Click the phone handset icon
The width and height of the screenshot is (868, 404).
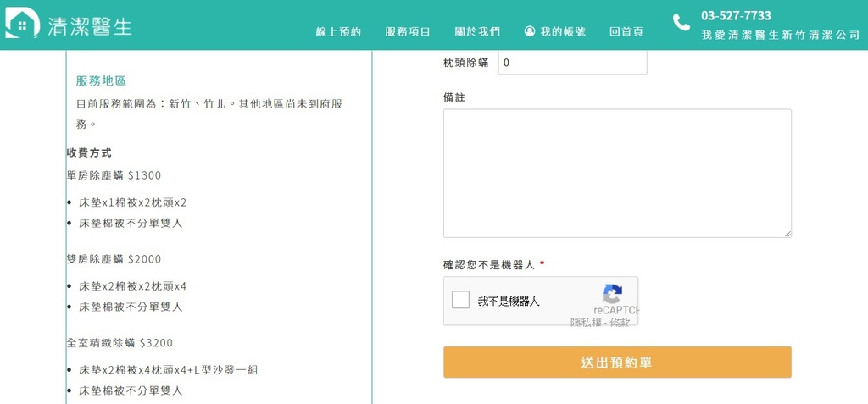[682, 23]
